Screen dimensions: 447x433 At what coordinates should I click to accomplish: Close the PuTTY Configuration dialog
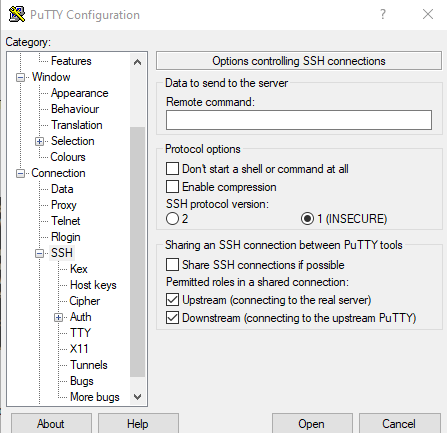tap(428, 14)
